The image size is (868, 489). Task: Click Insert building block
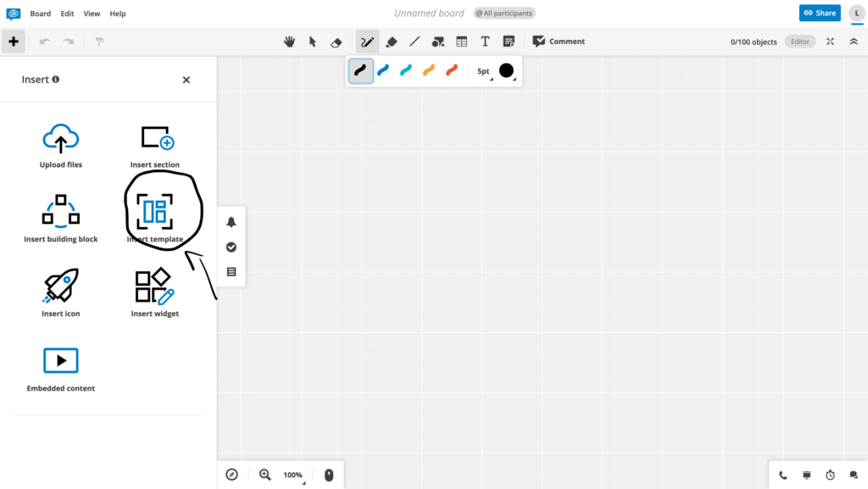[61, 219]
